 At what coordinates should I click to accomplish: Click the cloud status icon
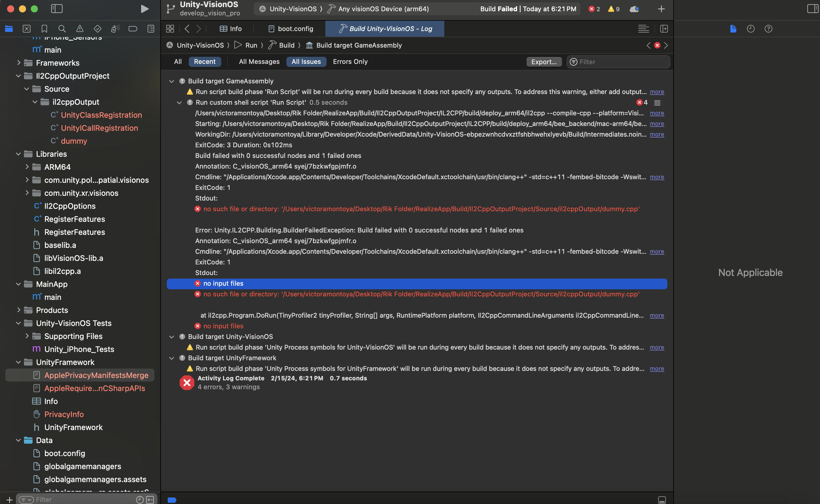pos(634,9)
